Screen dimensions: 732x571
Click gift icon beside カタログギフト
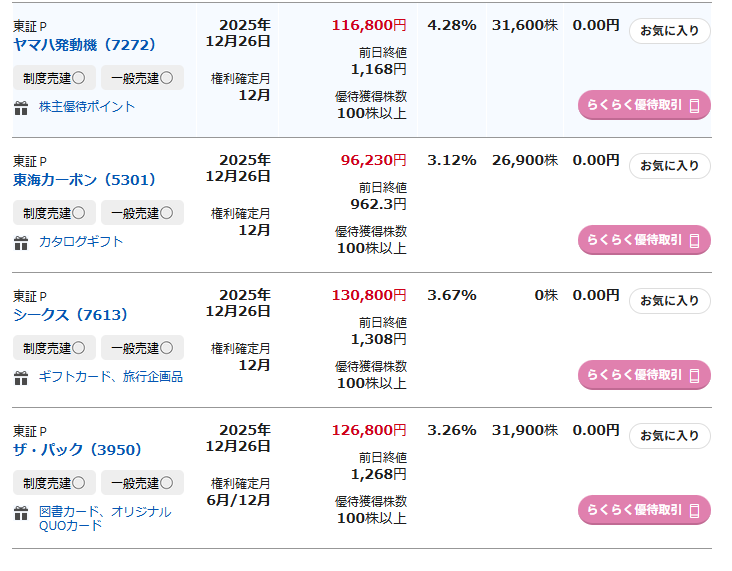coord(21,242)
